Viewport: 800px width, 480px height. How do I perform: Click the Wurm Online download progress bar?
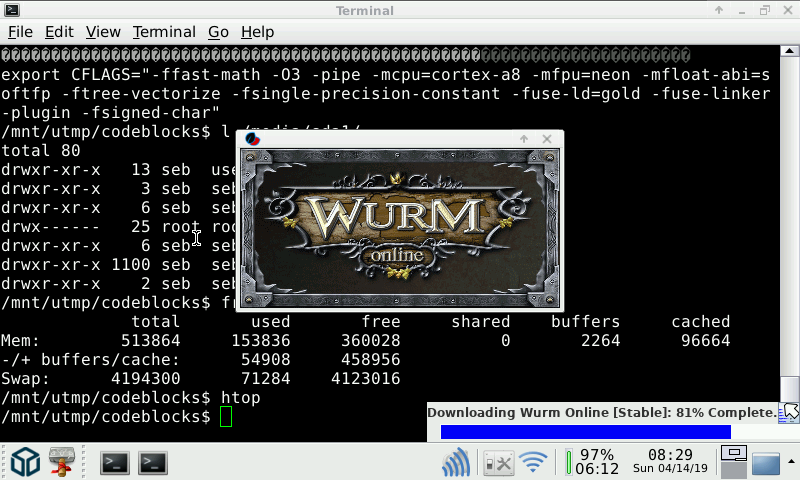pyautogui.click(x=585, y=432)
